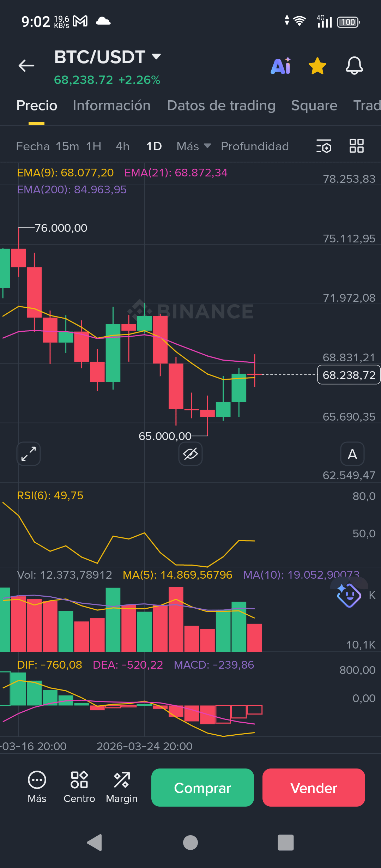Screen dimensions: 381x868
Task: Open the AI assistant floating face icon
Action: (349, 595)
